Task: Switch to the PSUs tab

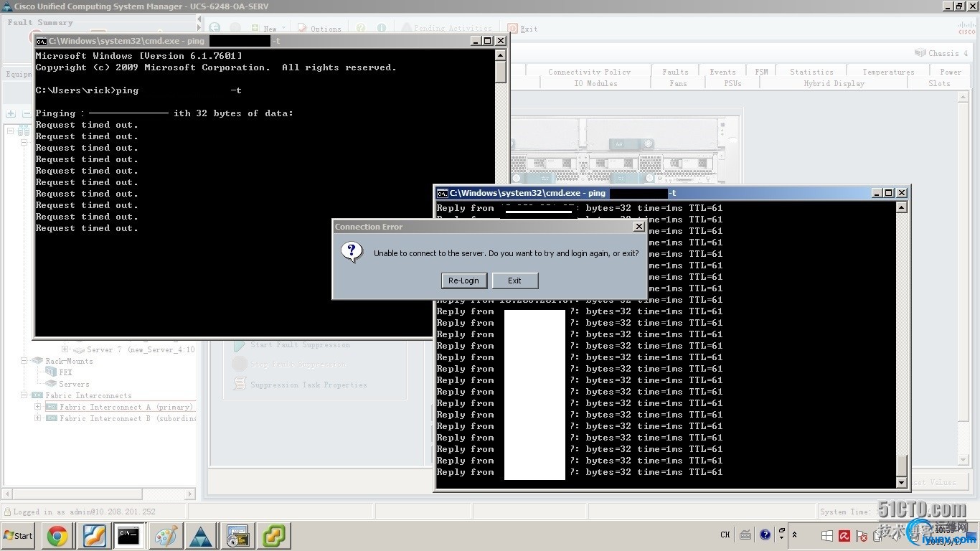Action: point(732,83)
